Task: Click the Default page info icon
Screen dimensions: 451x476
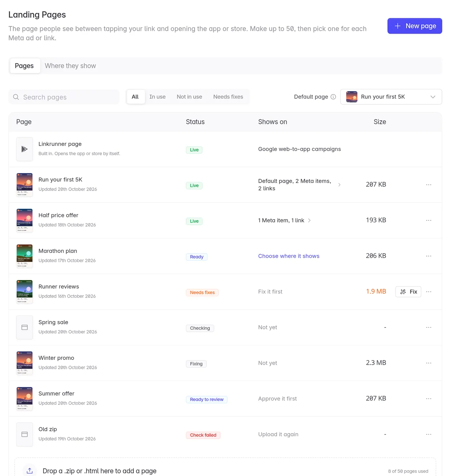Action: (x=333, y=97)
